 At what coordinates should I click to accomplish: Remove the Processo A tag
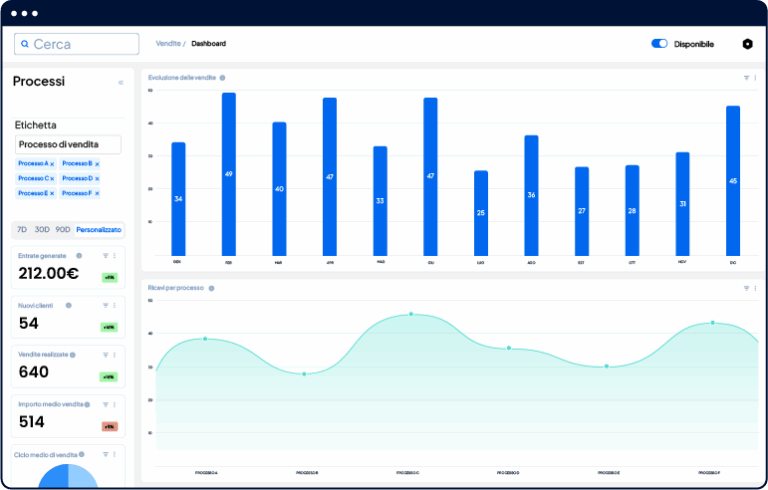tap(52, 164)
